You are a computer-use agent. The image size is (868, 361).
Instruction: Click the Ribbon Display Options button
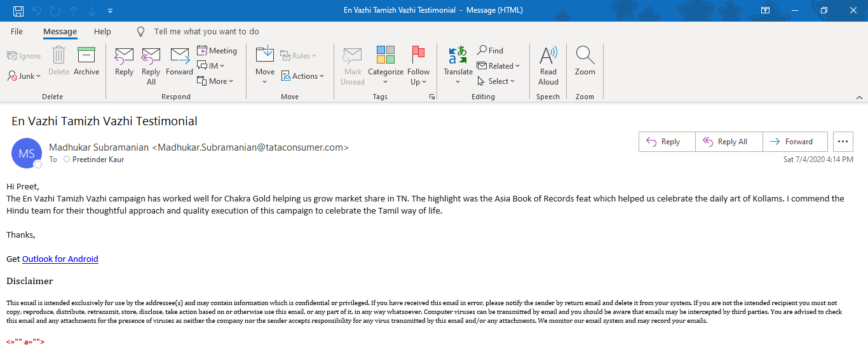coord(765,10)
